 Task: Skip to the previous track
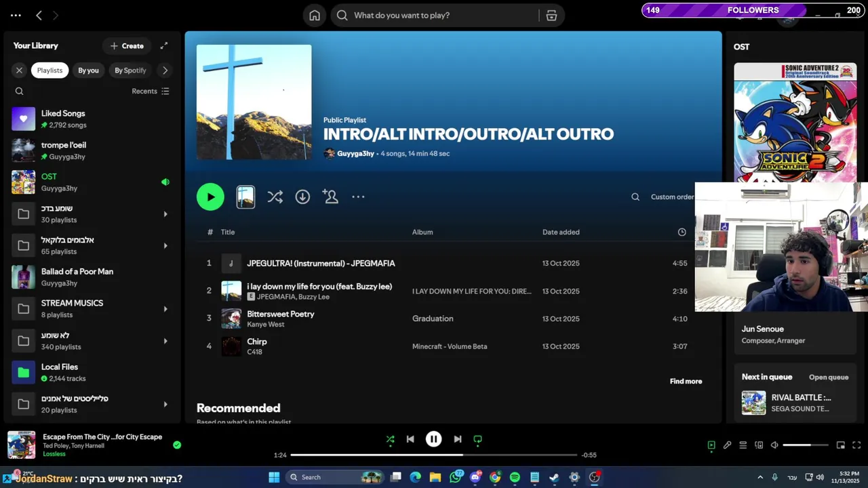point(410,439)
